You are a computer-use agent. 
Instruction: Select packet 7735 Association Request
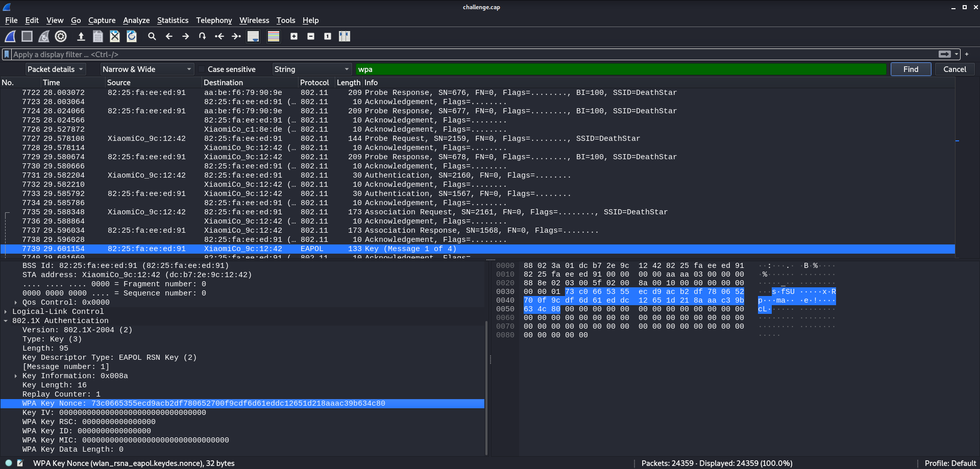[477, 212]
